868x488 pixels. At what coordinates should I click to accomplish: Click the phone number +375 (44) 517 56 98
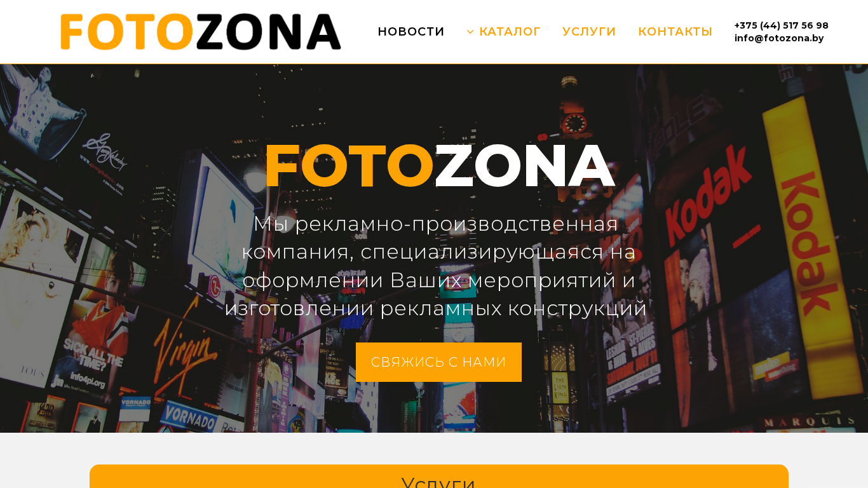(x=782, y=25)
